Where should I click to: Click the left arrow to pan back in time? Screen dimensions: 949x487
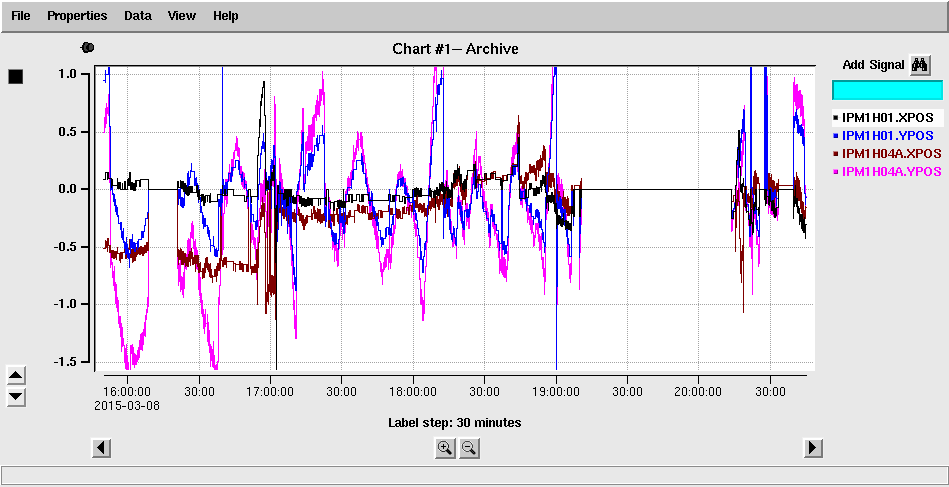tap(101, 448)
